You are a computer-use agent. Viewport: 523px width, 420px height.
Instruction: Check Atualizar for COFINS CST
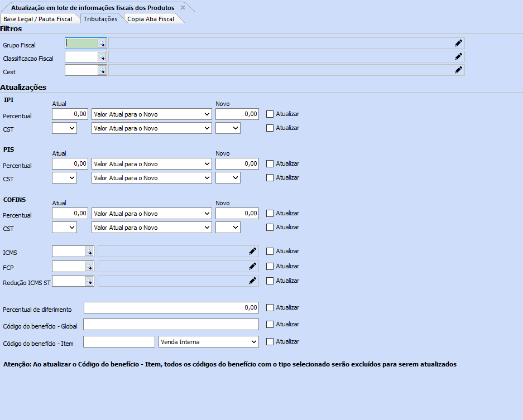point(270,228)
